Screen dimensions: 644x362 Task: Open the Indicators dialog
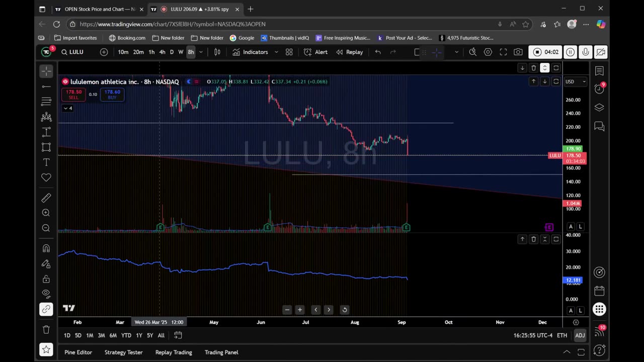(250, 52)
